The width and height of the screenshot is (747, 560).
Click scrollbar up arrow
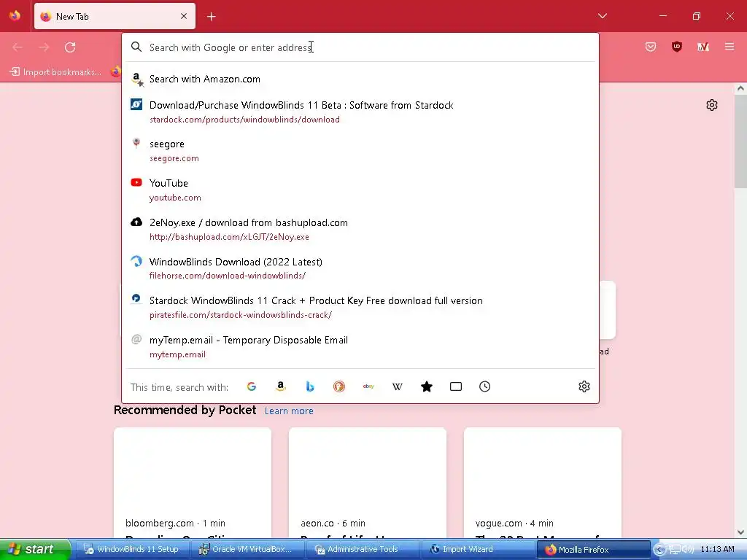coord(740,88)
